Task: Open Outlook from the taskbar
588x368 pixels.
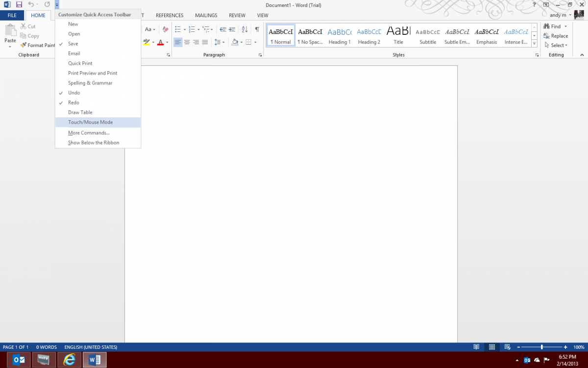Action: click(18, 360)
